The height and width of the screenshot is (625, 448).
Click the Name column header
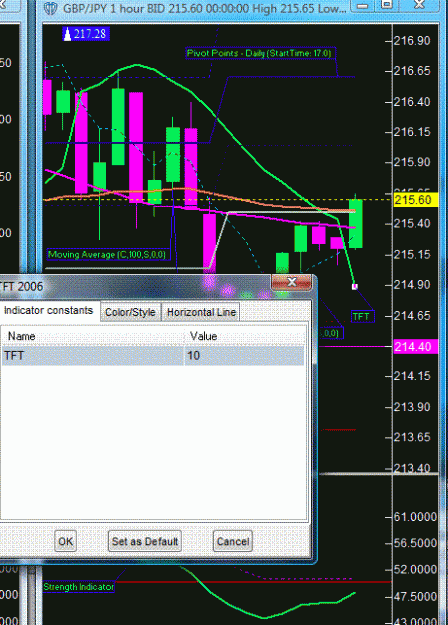pyautogui.click(x=92, y=336)
